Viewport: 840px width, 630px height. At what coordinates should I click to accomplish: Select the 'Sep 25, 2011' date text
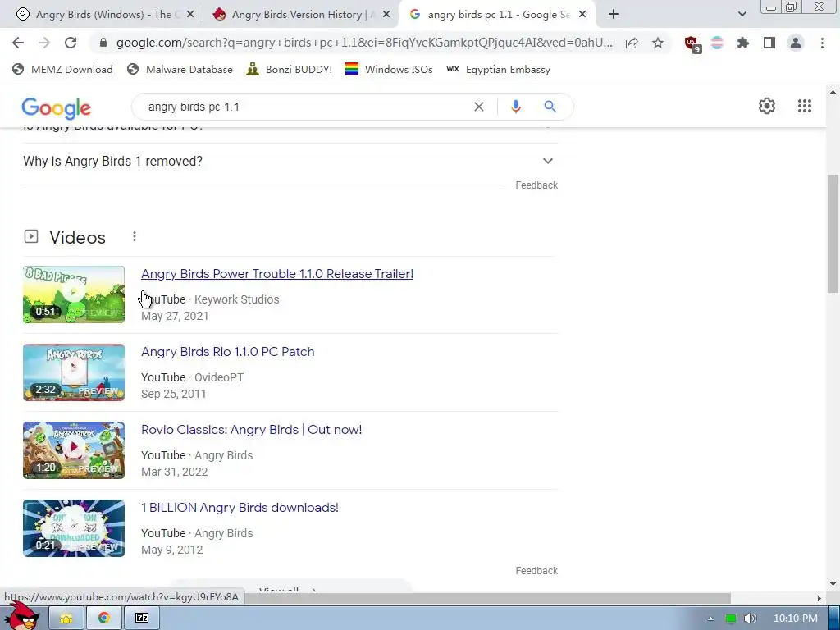pos(174,395)
